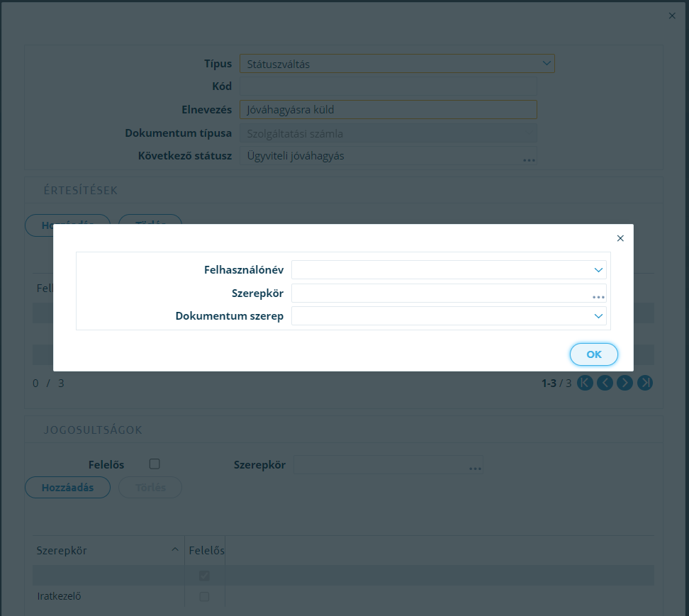Click Hozzáadás button under Jogosultságok
Image resolution: width=689 pixels, height=616 pixels.
(67, 487)
